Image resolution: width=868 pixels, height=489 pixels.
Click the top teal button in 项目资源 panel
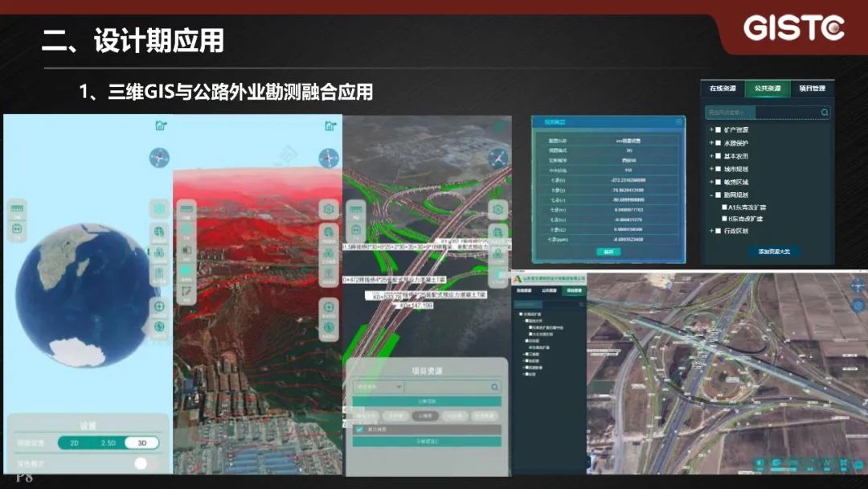[x=427, y=401]
